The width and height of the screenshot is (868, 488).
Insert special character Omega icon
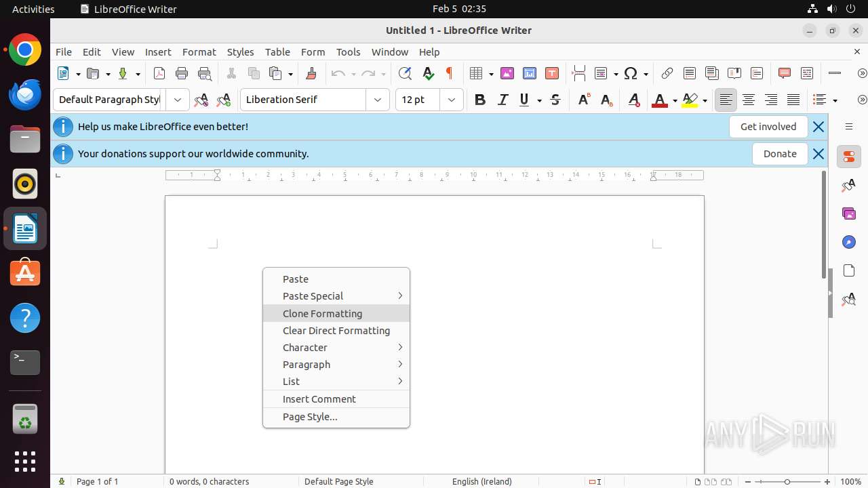[x=631, y=73]
